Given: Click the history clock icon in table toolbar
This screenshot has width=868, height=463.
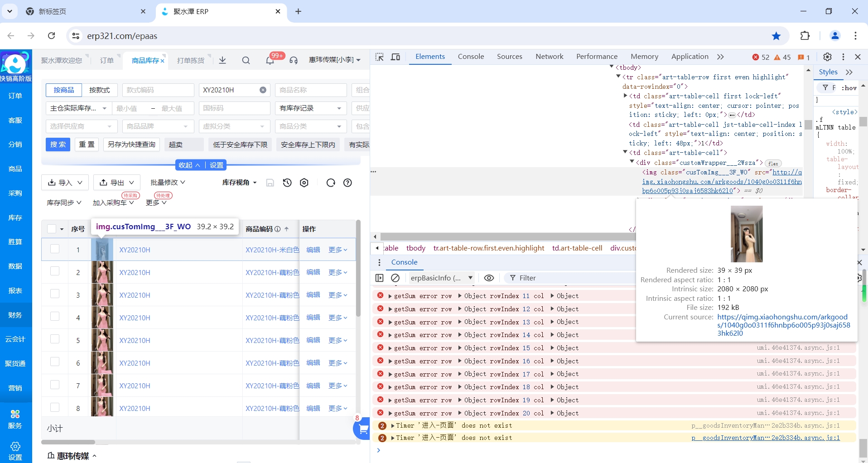Looking at the screenshot, I should (287, 183).
